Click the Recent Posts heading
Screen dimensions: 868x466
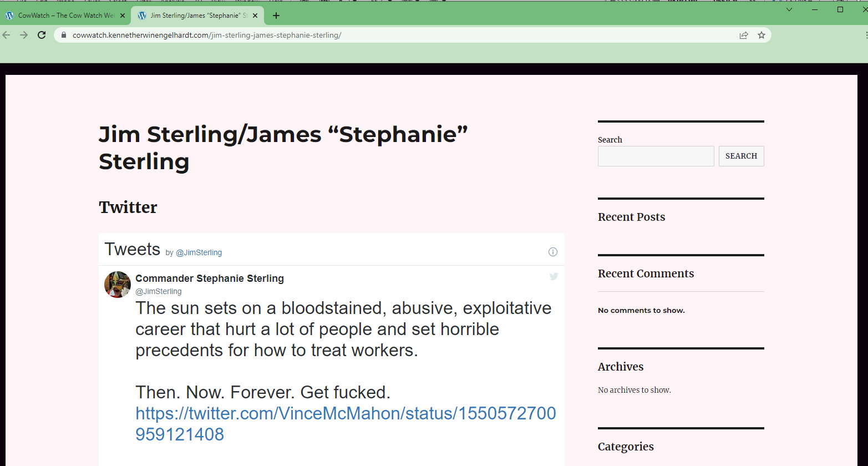[632, 217]
